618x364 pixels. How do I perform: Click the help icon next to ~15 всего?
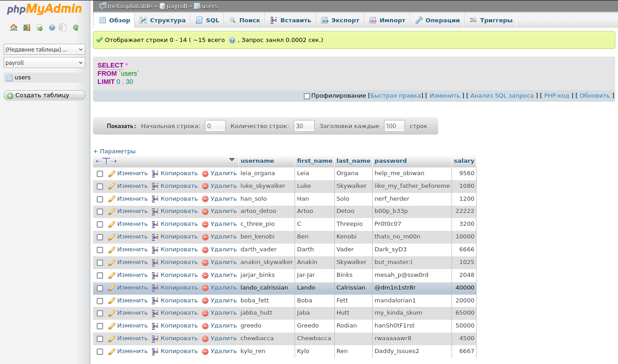click(232, 40)
